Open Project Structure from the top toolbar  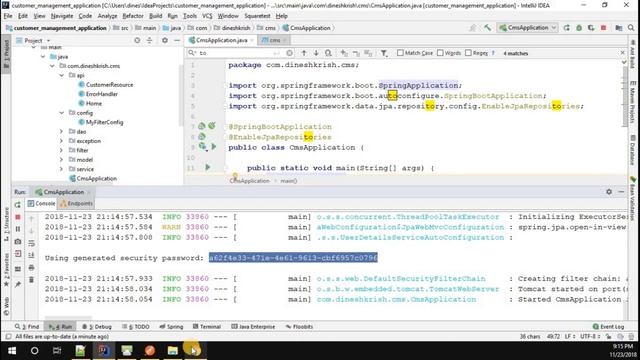[x=619, y=28]
